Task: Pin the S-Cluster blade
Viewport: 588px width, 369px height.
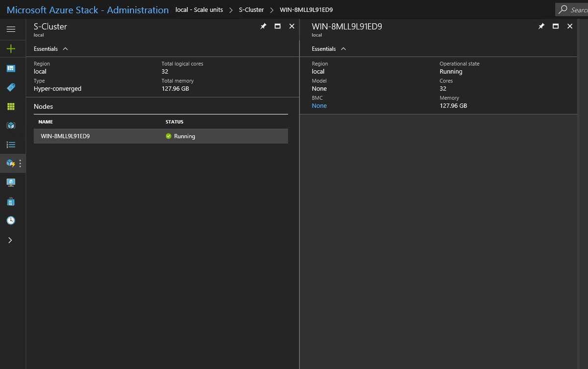Action: click(x=263, y=26)
